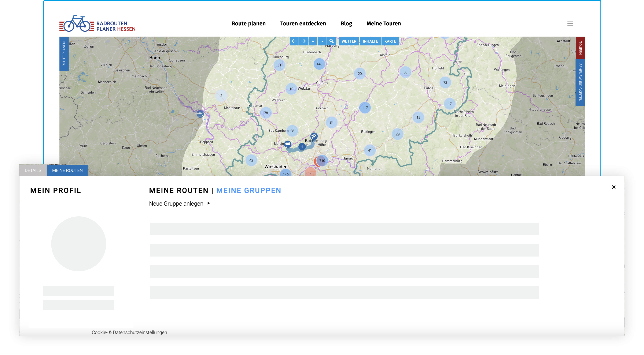The width and height of the screenshot is (644, 355).
Task: Open the map search magnifier
Action: 331,41
